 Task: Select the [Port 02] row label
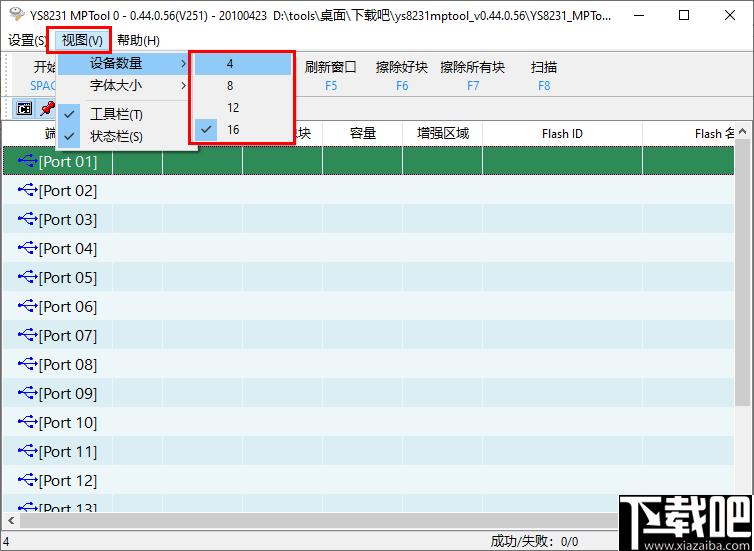coord(68,191)
